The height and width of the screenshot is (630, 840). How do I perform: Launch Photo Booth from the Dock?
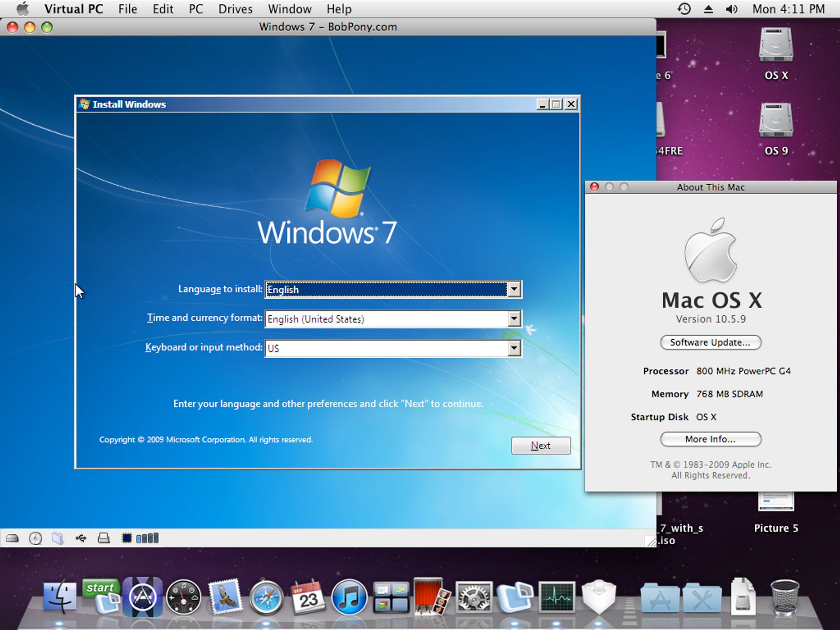pyautogui.click(x=431, y=597)
